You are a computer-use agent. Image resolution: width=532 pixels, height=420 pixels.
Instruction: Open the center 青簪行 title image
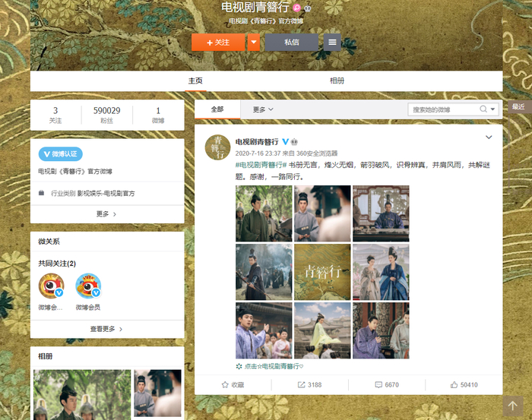322,272
